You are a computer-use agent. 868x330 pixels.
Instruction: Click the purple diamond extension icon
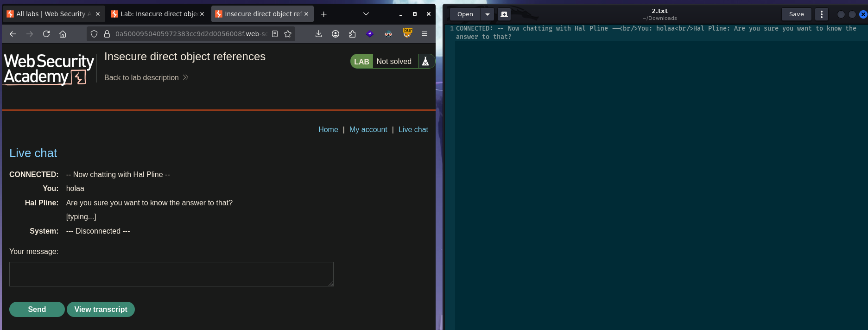pyautogui.click(x=370, y=34)
